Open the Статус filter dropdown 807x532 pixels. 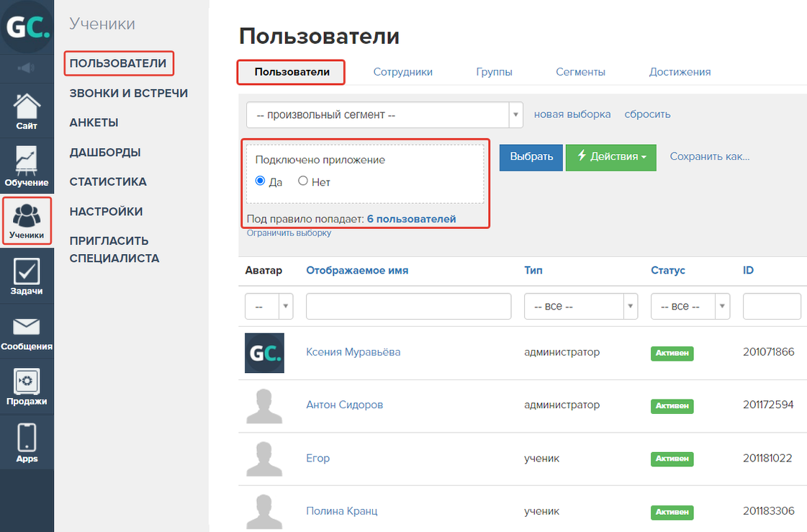690,306
